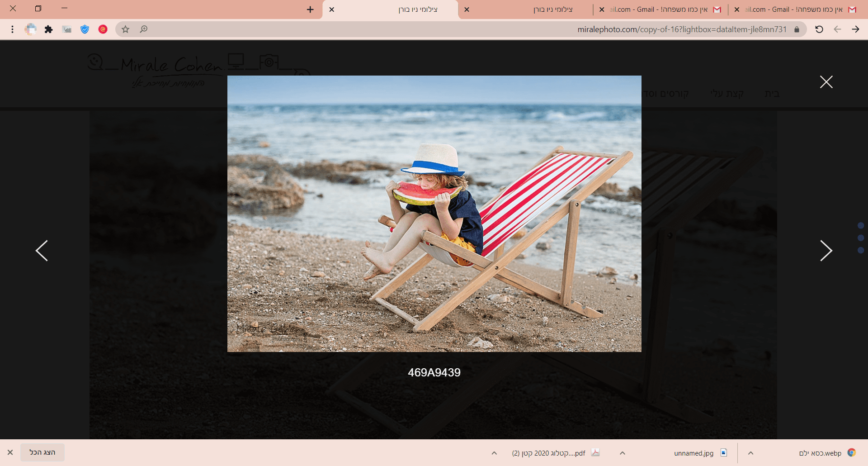
Task: Bookmark this page with the star icon
Action: 126,29
